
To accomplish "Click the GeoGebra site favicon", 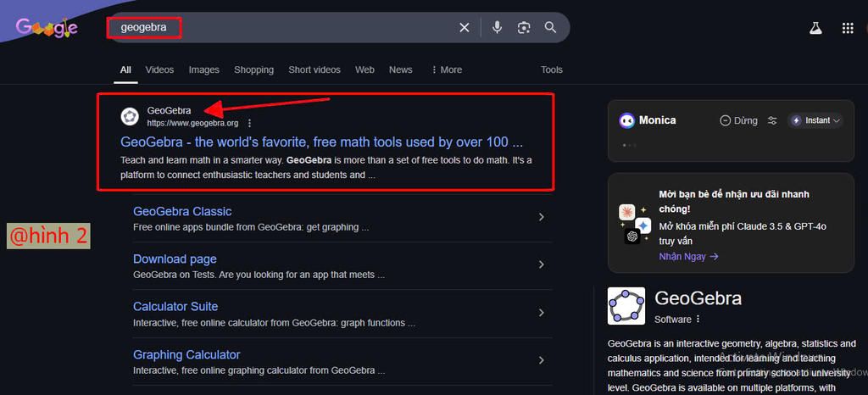I will 130,116.
